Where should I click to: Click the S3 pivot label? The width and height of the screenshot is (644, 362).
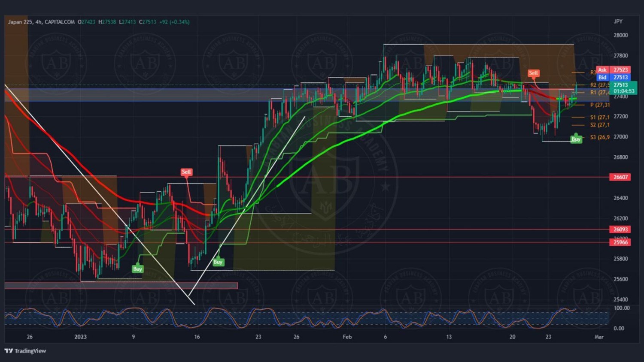[600, 137]
